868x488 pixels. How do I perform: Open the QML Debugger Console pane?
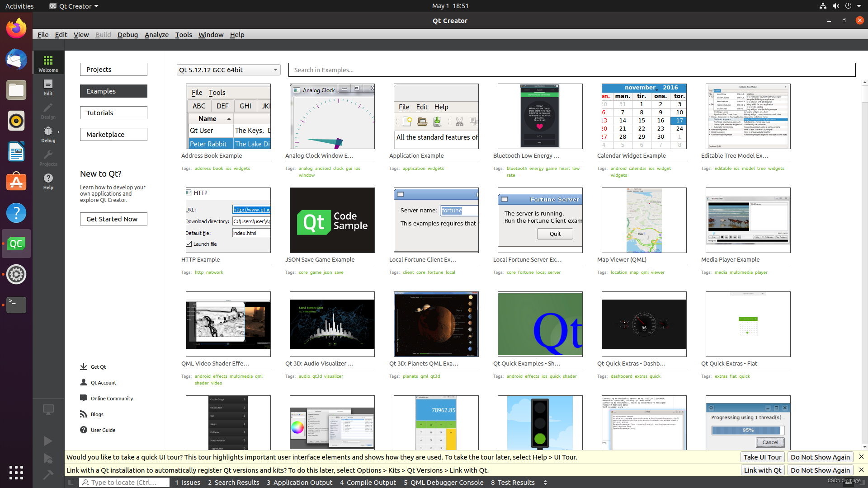(443, 482)
